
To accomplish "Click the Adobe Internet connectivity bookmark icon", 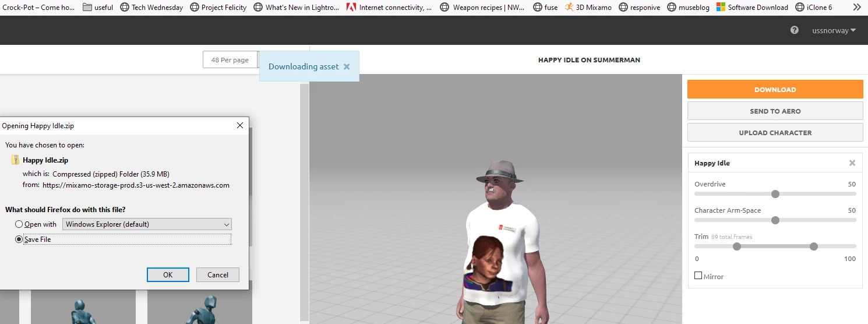I will click(351, 8).
